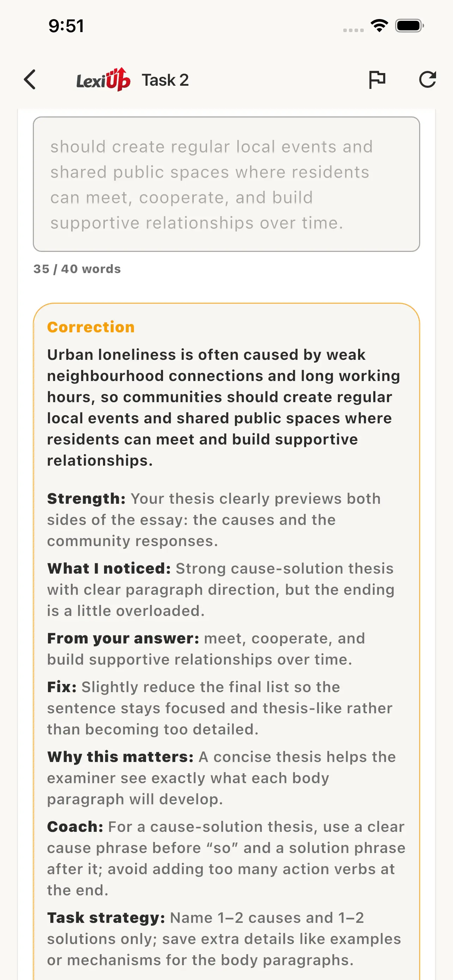
Task: Tap the cellular signal dots indicator
Action: pyautogui.click(x=354, y=30)
